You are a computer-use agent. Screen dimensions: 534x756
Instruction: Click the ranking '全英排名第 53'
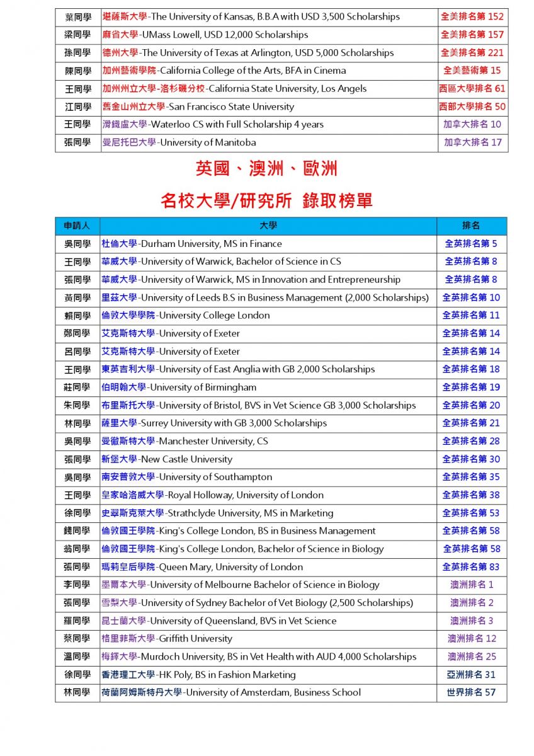472,513
